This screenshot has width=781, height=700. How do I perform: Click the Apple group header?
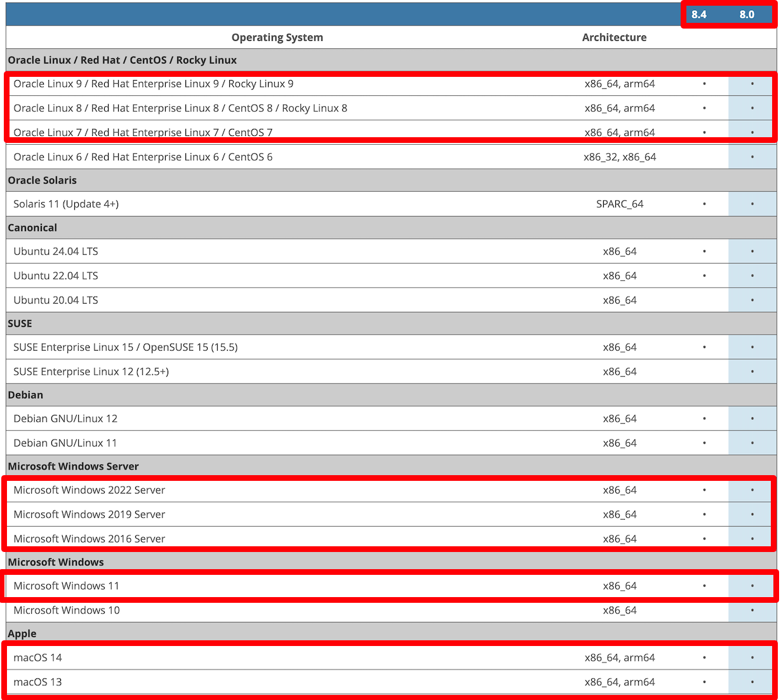(x=391, y=634)
